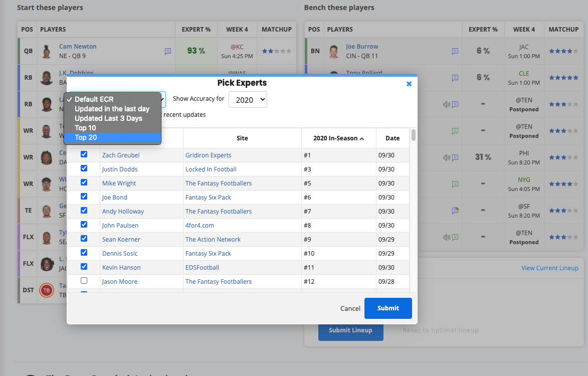
Task: Open 4for4.com site link
Action: point(200,226)
